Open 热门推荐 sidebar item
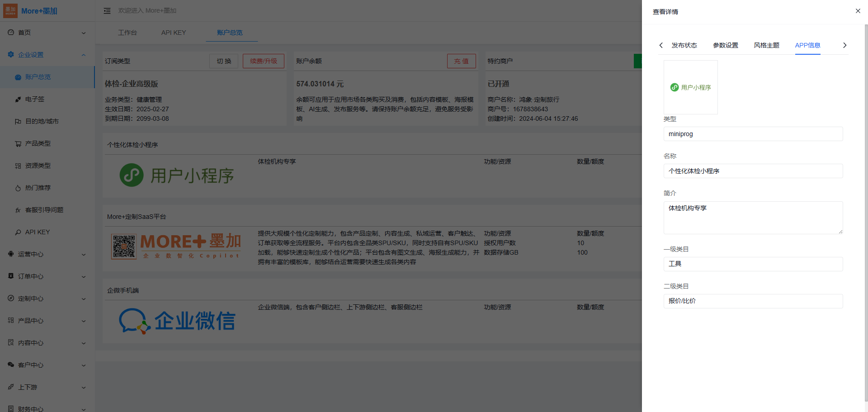This screenshot has width=868, height=412. (38, 188)
